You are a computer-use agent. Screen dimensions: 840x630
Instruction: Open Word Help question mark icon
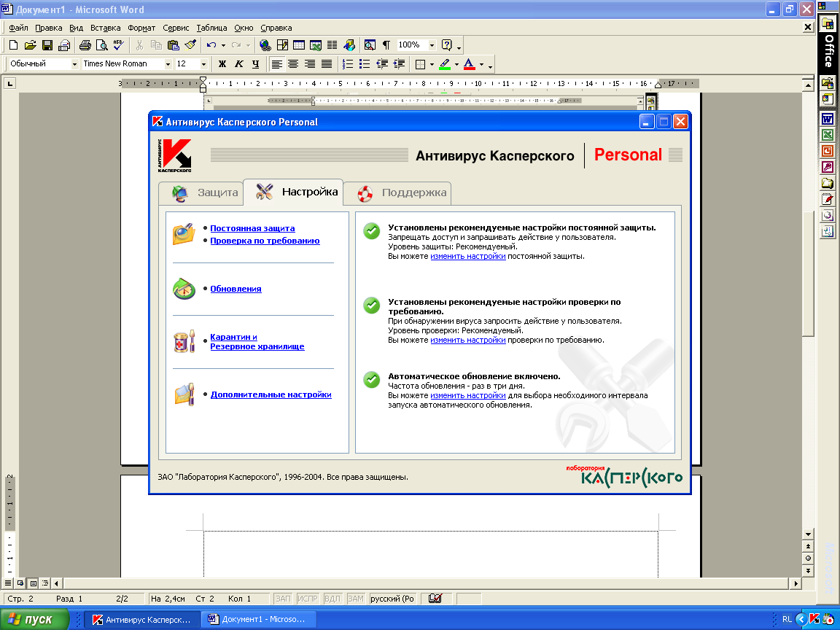tap(447, 45)
